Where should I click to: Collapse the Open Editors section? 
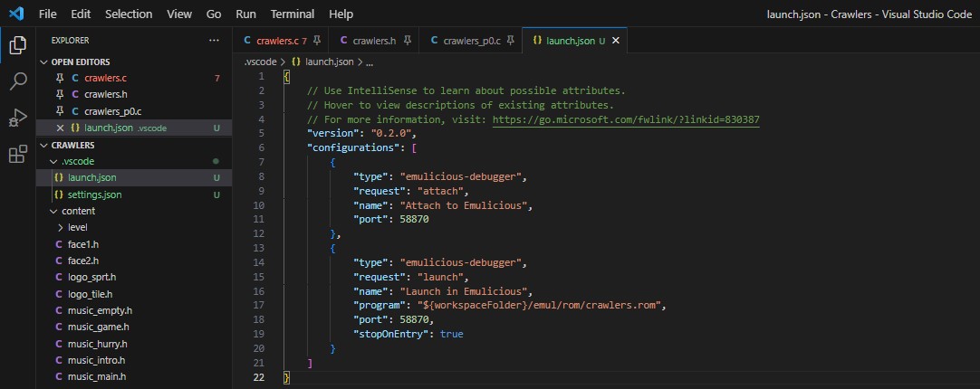coord(134,62)
